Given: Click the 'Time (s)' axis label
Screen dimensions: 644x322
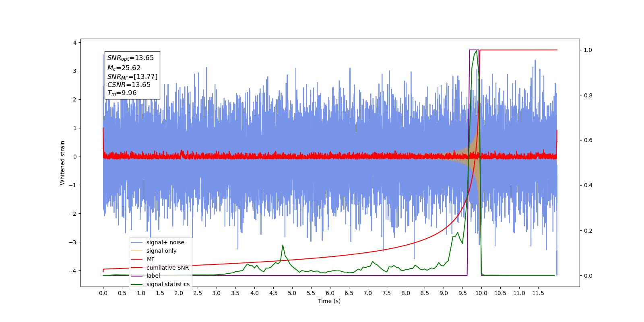Looking at the screenshot, I should [x=329, y=301].
